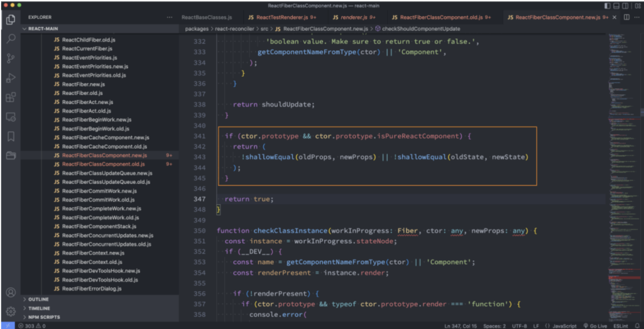This screenshot has height=329, width=644.
Task: Click ESLint status bar item
Action: (620, 326)
